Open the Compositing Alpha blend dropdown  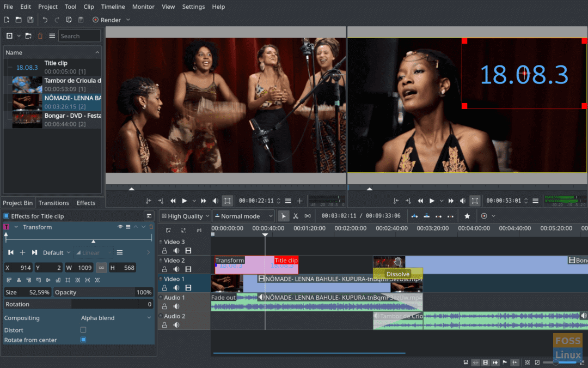point(116,318)
